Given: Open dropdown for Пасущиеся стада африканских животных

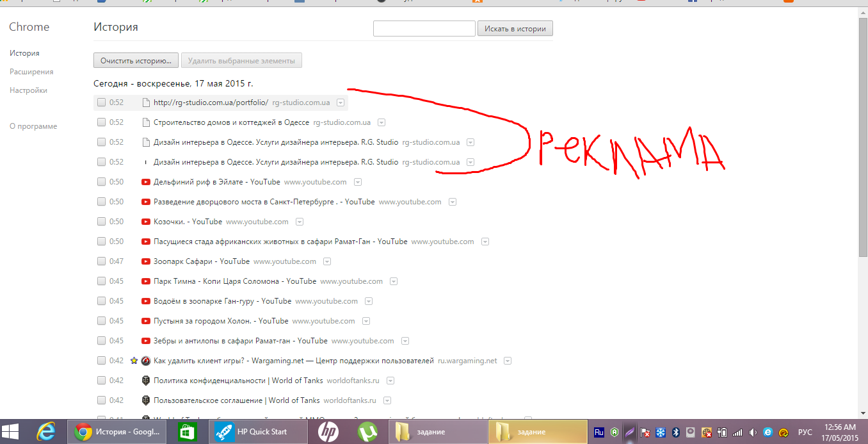Looking at the screenshot, I should click(485, 242).
